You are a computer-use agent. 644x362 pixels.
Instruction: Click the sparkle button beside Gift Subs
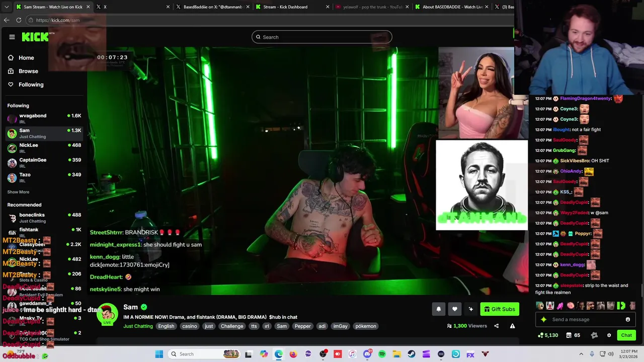click(x=470, y=309)
